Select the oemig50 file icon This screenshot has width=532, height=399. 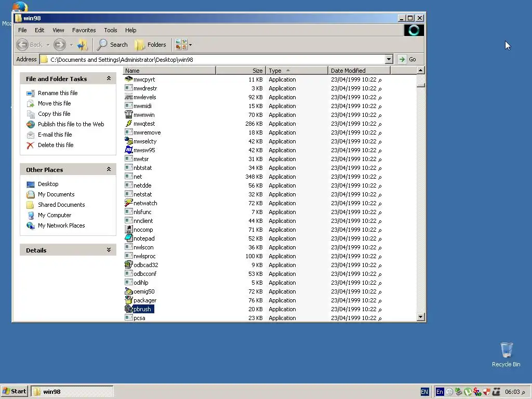click(x=129, y=291)
